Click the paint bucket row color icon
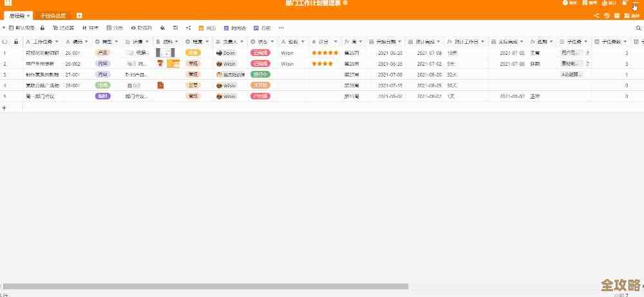 click(x=163, y=28)
